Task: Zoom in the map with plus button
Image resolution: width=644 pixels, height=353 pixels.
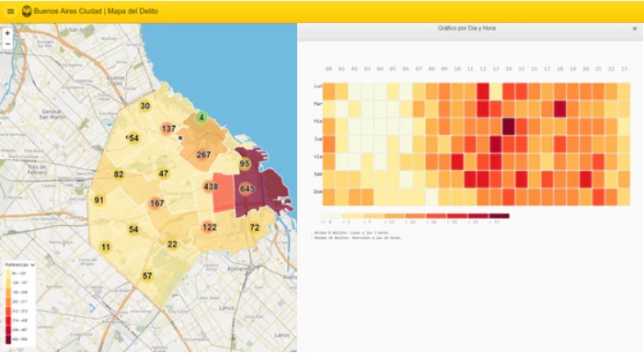Action: click(7, 33)
